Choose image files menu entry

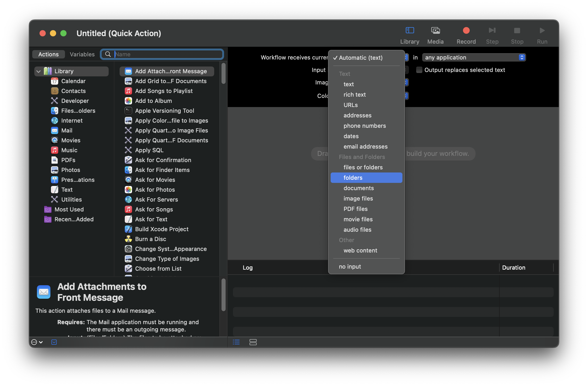(366, 198)
